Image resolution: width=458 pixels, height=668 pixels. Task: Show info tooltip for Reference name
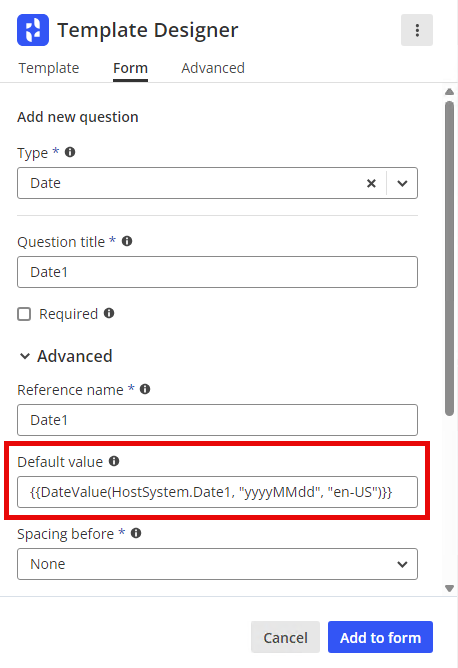[145, 389]
